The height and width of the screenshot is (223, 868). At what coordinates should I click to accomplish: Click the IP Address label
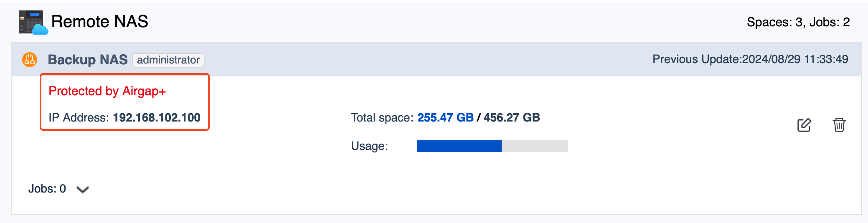(79, 118)
